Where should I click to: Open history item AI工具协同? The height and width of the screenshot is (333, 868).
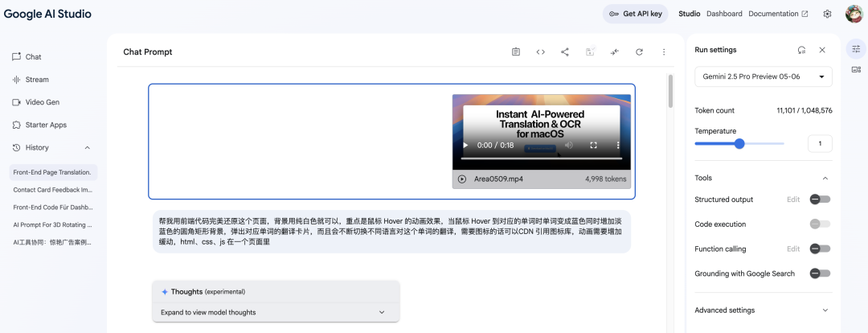52,242
